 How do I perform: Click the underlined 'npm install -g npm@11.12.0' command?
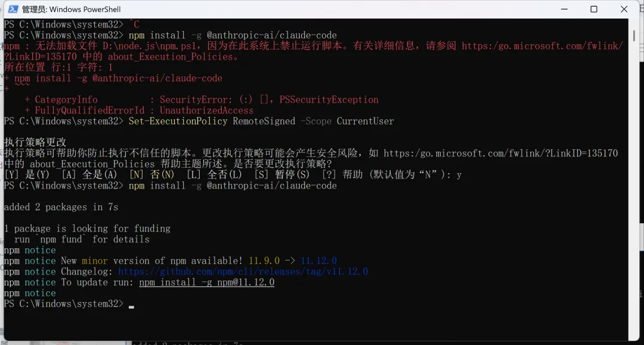click(206, 282)
